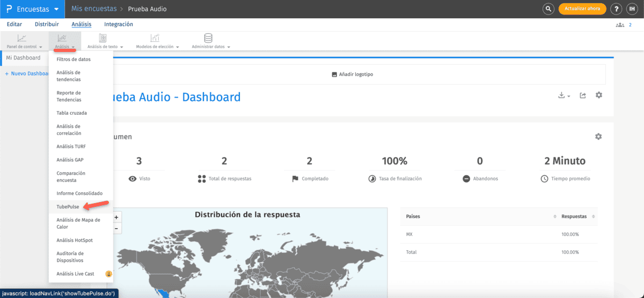This screenshot has width=644, height=298.
Task: Open the Encuestas product dropdown
Action: [33, 9]
